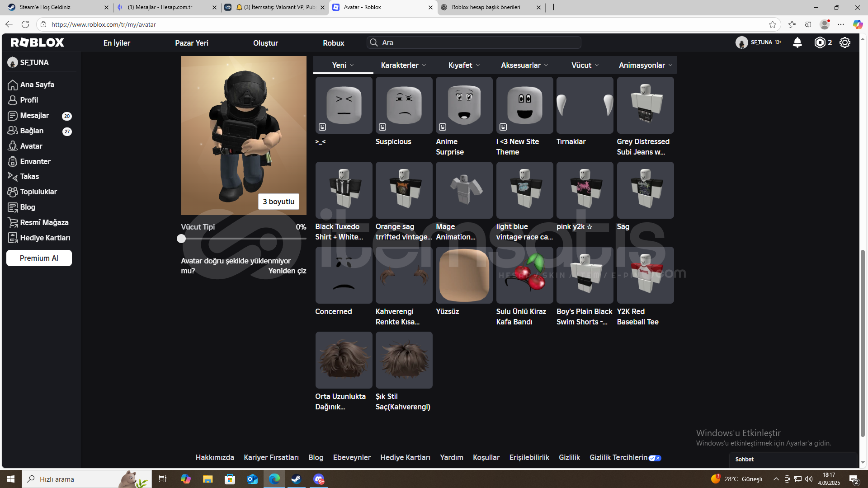Image resolution: width=868 pixels, height=488 pixels.
Task: Open Topluluklar in sidebar
Action: click(x=38, y=192)
